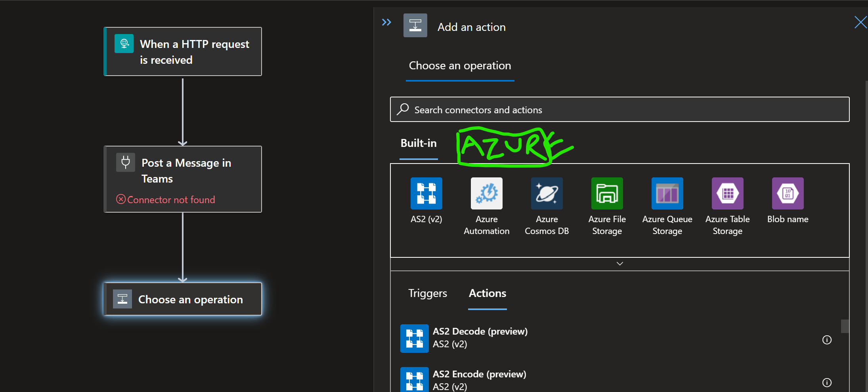The image size is (868, 392).
Task: Click the search magnifier icon
Action: click(402, 109)
